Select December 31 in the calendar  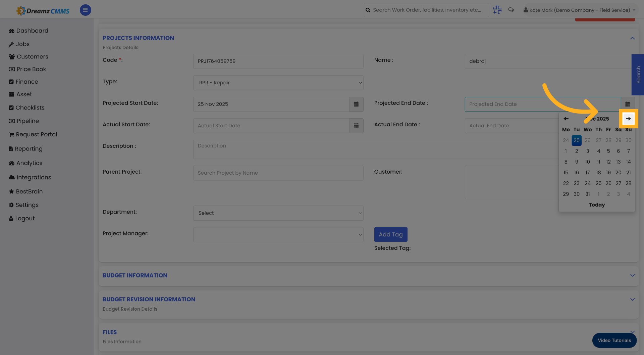click(x=587, y=194)
